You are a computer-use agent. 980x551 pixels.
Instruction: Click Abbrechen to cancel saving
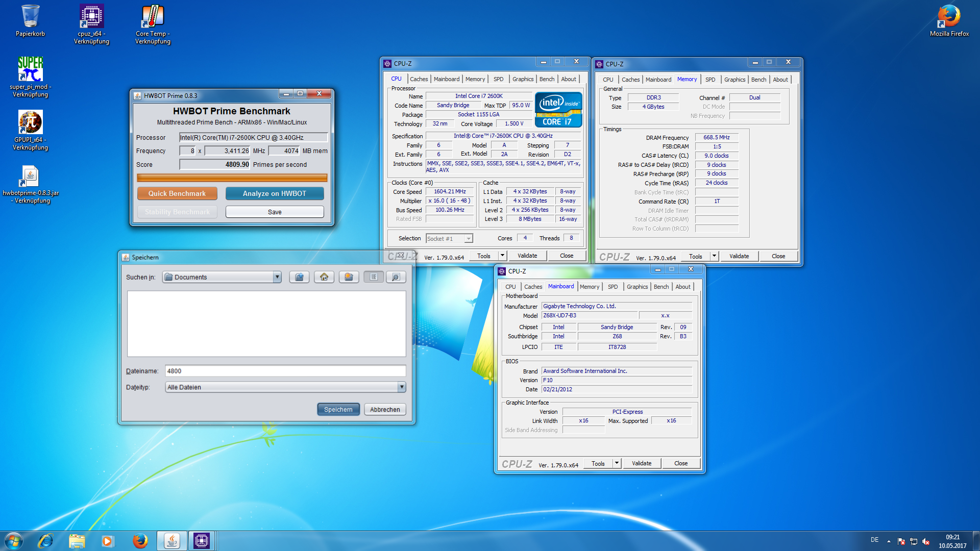[385, 409]
